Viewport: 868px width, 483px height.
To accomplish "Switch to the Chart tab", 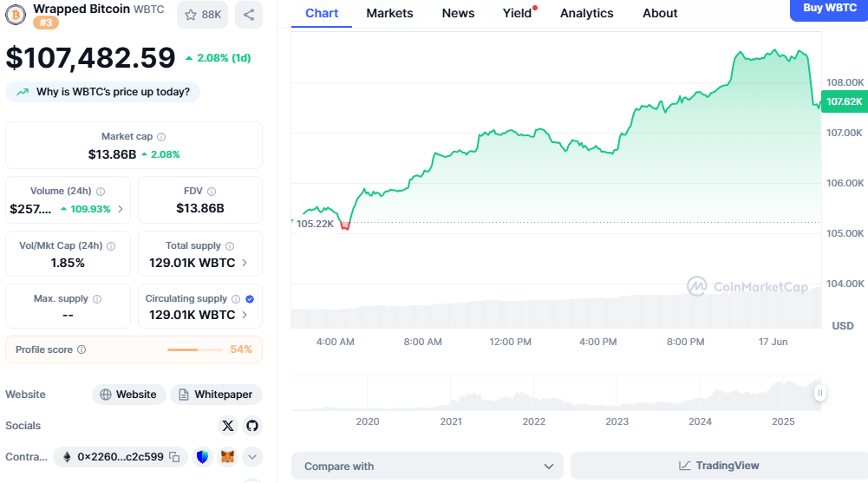I will click(322, 13).
